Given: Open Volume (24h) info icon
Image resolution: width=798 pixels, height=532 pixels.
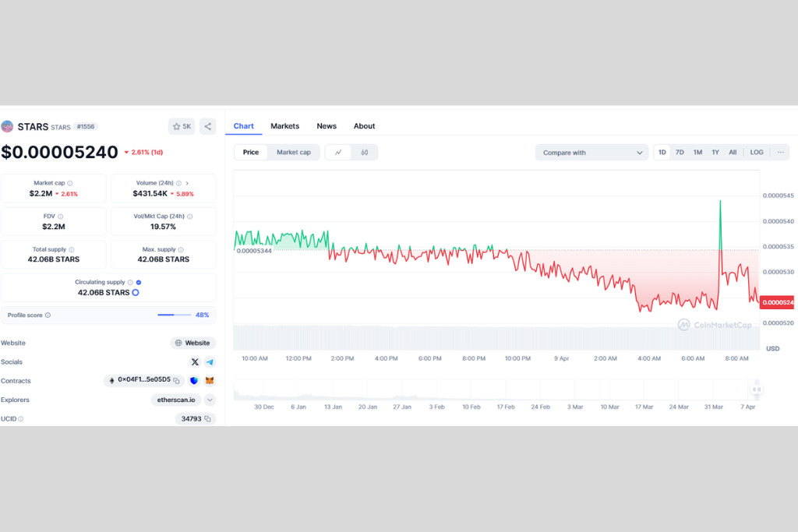Looking at the screenshot, I should click(178, 183).
